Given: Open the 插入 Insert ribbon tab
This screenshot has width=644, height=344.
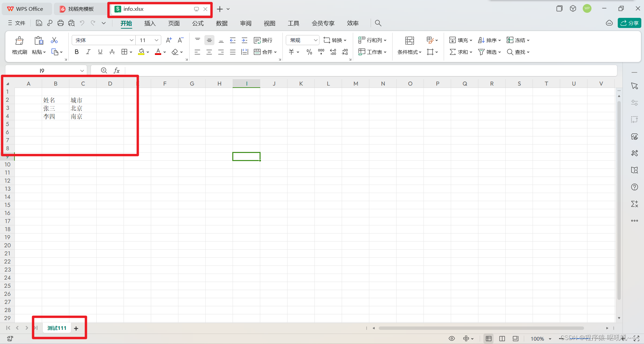Looking at the screenshot, I should point(150,23).
